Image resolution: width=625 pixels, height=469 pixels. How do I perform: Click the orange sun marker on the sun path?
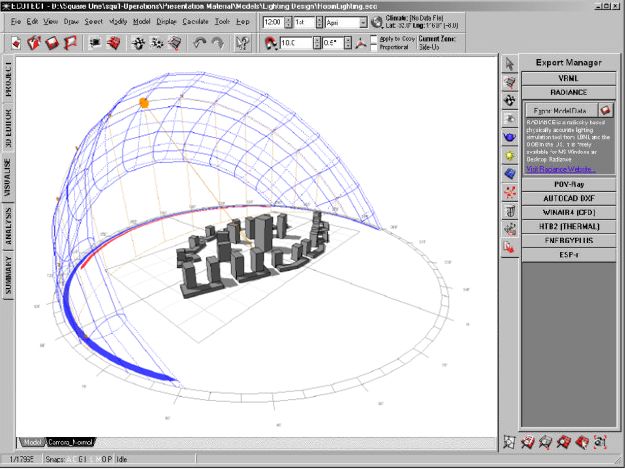point(144,103)
